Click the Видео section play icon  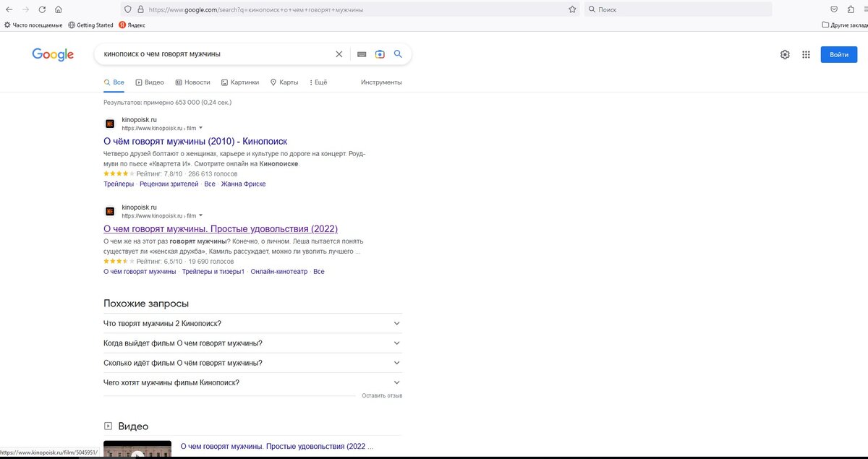[109, 426]
